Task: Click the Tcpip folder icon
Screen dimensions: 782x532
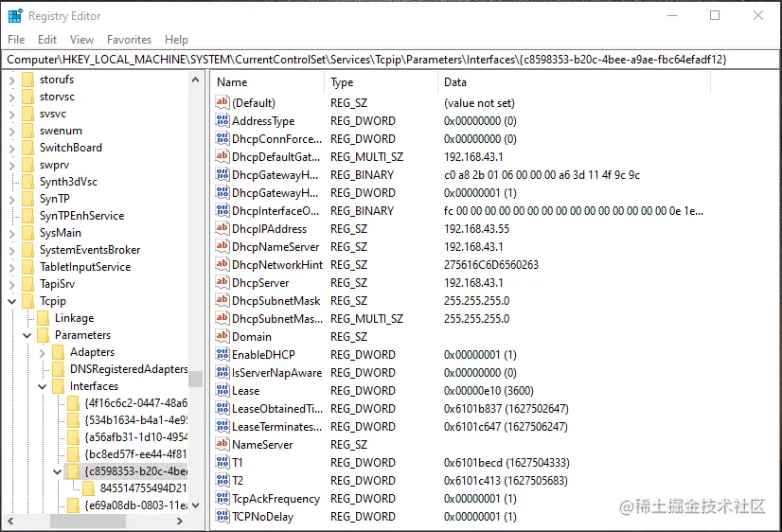Action: point(28,301)
